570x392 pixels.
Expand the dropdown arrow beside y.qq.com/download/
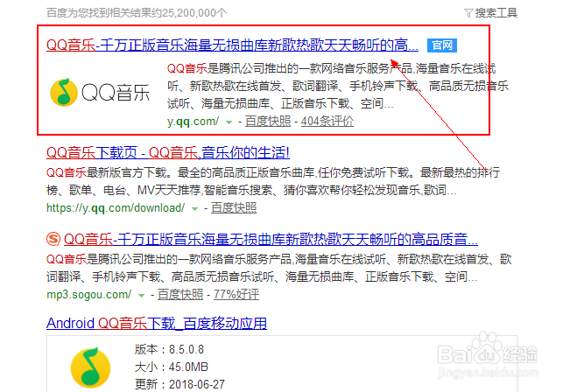click(195, 209)
